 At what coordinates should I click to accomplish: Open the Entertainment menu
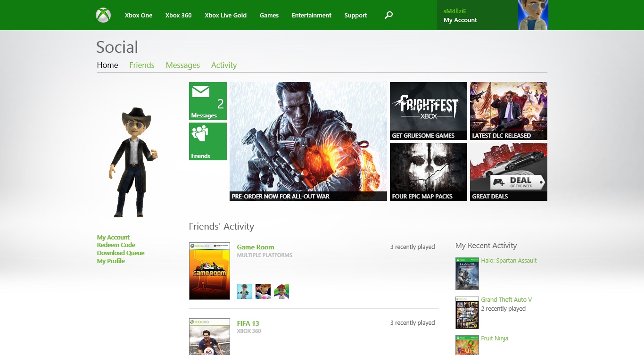pyautogui.click(x=312, y=15)
